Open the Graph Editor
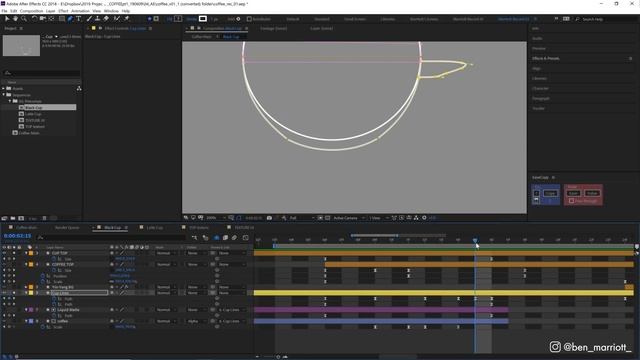640x360 pixels. (245, 238)
